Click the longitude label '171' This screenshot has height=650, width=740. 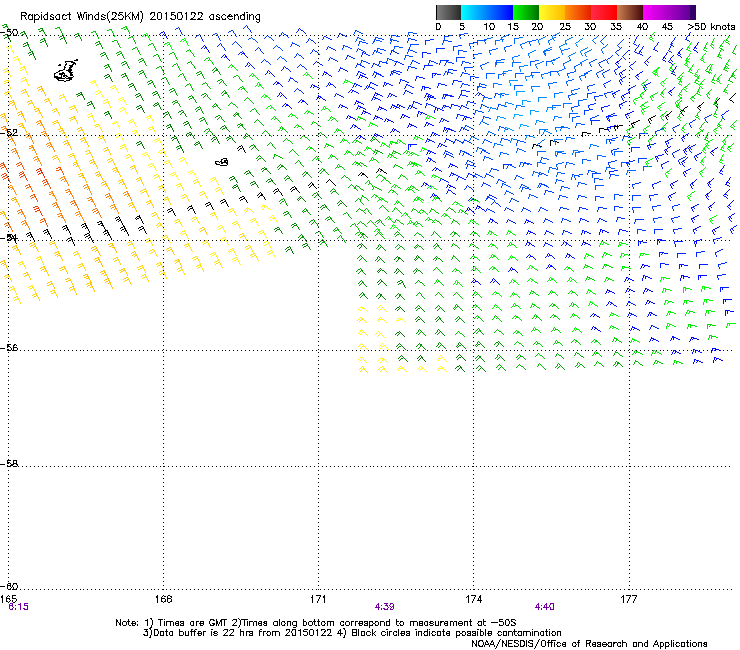tap(318, 599)
